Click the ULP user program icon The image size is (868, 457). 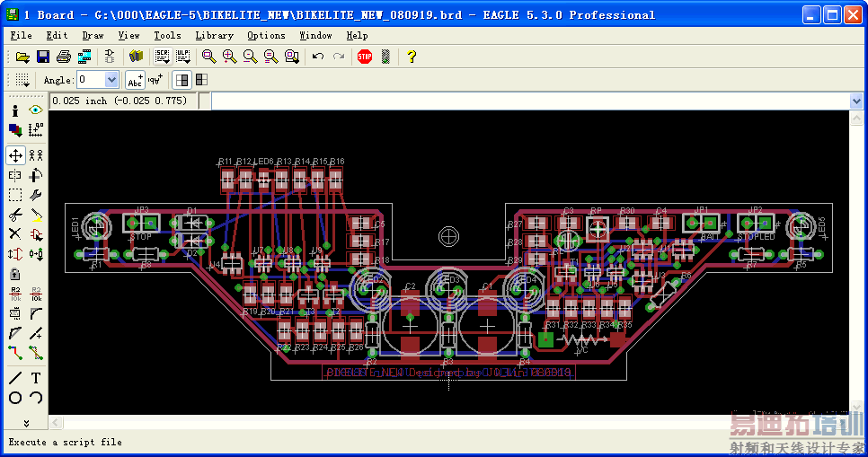pos(182,57)
